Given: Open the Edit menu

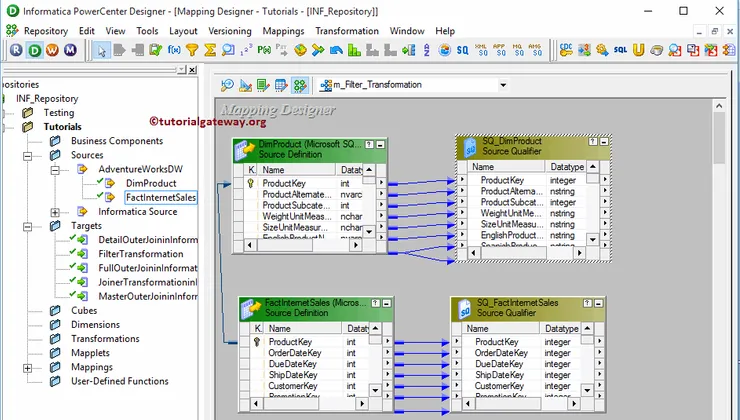Looking at the screenshot, I should [87, 31].
